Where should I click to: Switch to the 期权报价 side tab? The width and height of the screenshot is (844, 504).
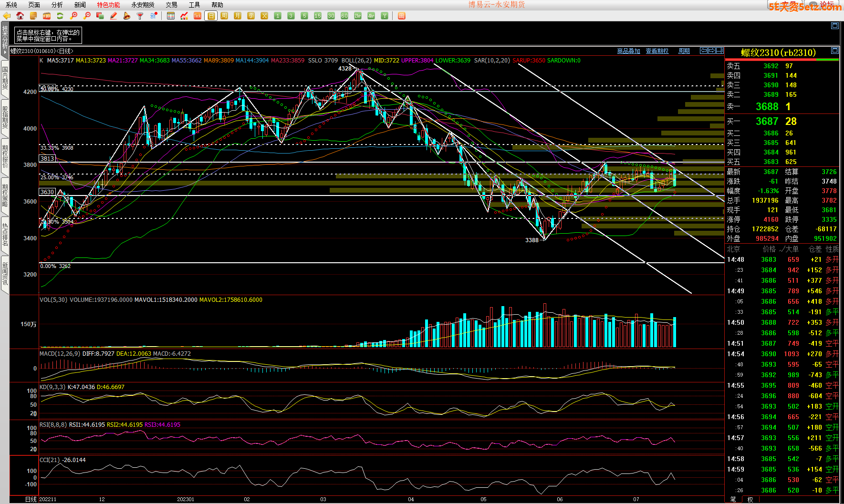tap(5, 156)
